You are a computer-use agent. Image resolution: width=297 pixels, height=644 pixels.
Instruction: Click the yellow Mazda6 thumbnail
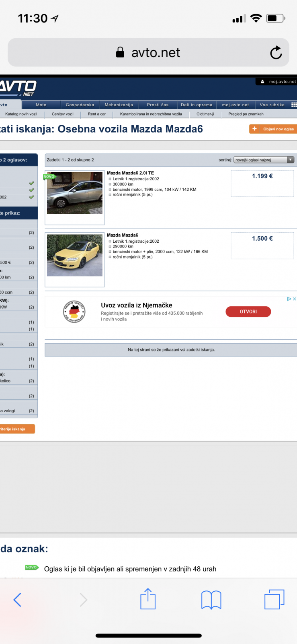tap(75, 255)
